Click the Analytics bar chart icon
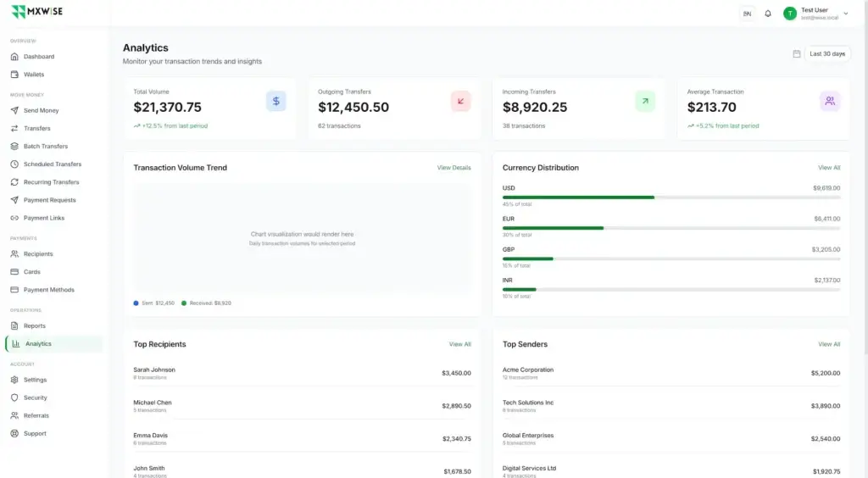The image size is (868, 478). click(x=16, y=343)
